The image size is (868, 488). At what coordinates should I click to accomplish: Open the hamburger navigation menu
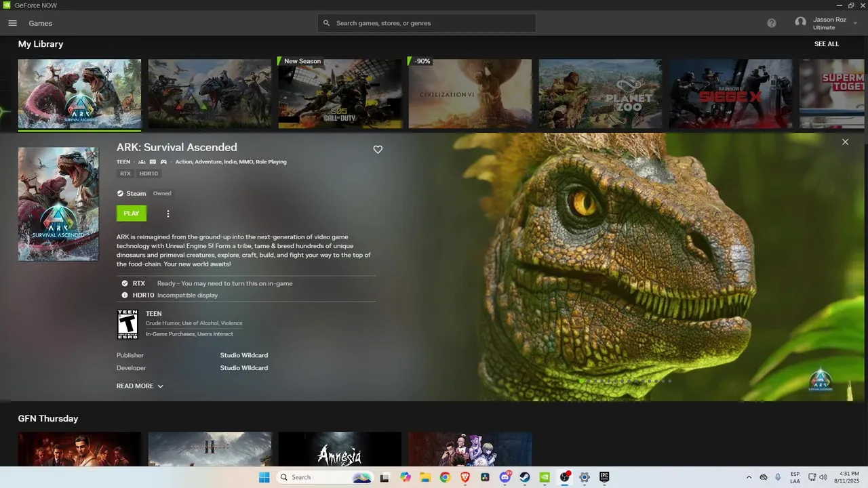pyautogui.click(x=12, y=23)
